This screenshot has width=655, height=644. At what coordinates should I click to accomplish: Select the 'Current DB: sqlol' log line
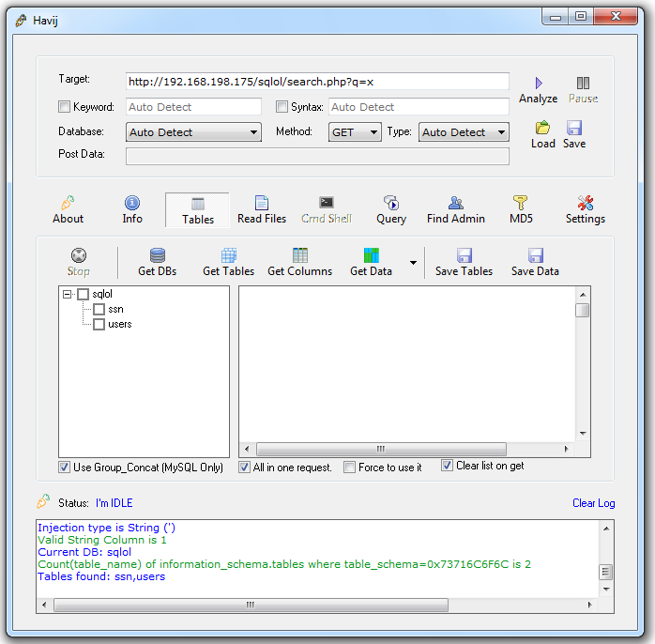(84, 552)
